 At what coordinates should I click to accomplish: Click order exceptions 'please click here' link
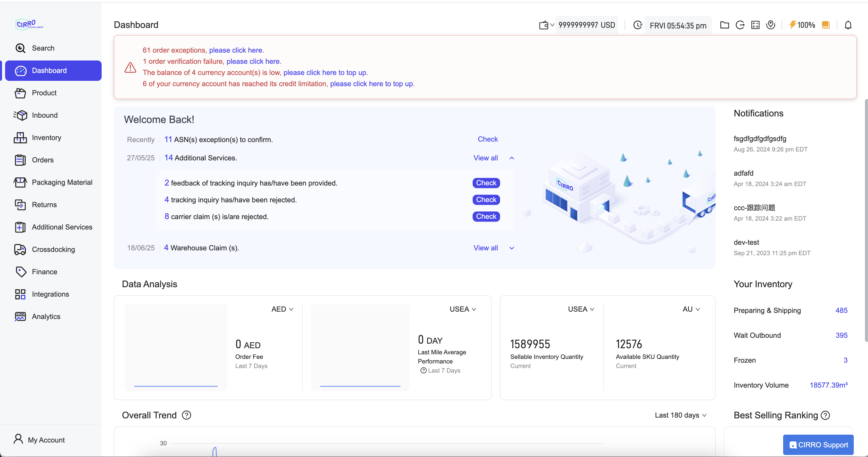tap(236, 50)
